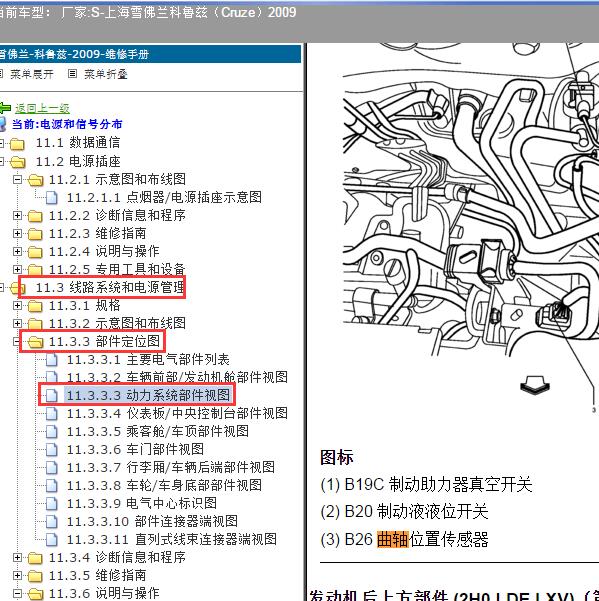Click the folder icon of 11.2 电源插座
The width and height of the screenshot is (599, 601).
tap(18, 162)
